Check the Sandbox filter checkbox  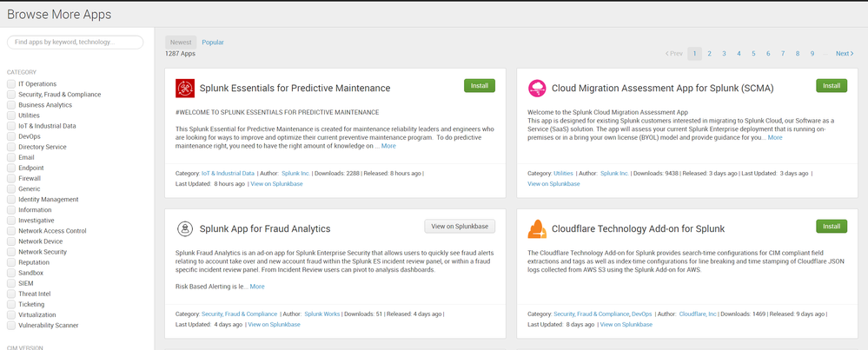tap(11, 274)
